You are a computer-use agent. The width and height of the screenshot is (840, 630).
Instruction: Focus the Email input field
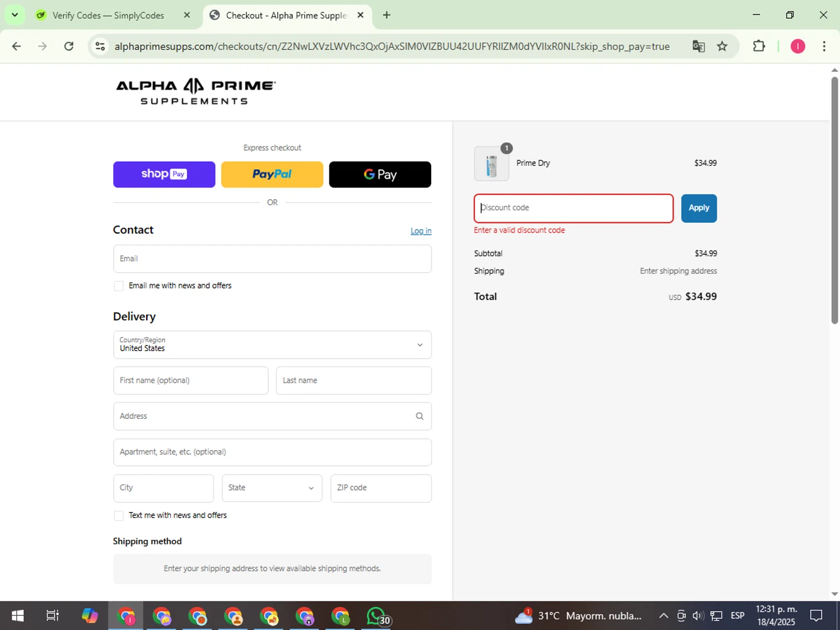272,259
